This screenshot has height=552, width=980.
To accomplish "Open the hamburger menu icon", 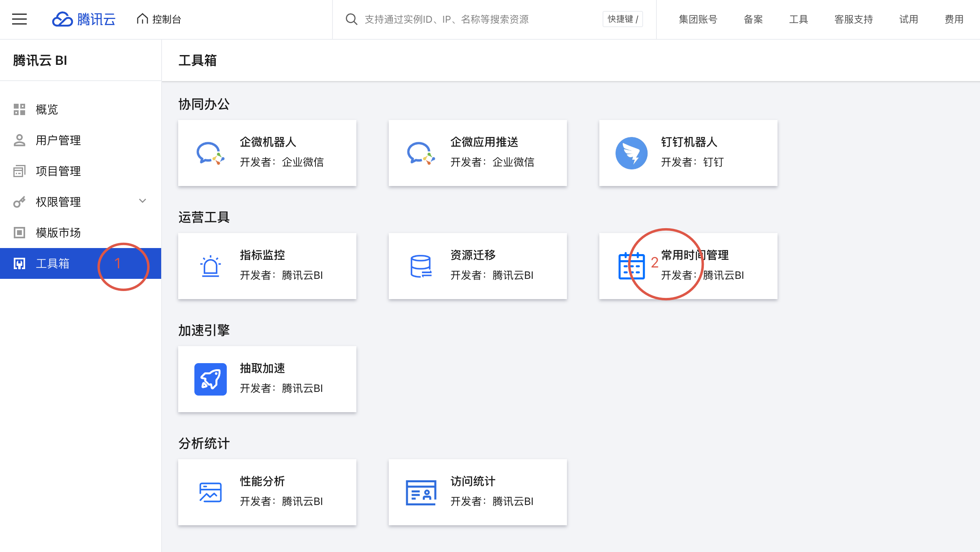I will click(x=19, y=19).
